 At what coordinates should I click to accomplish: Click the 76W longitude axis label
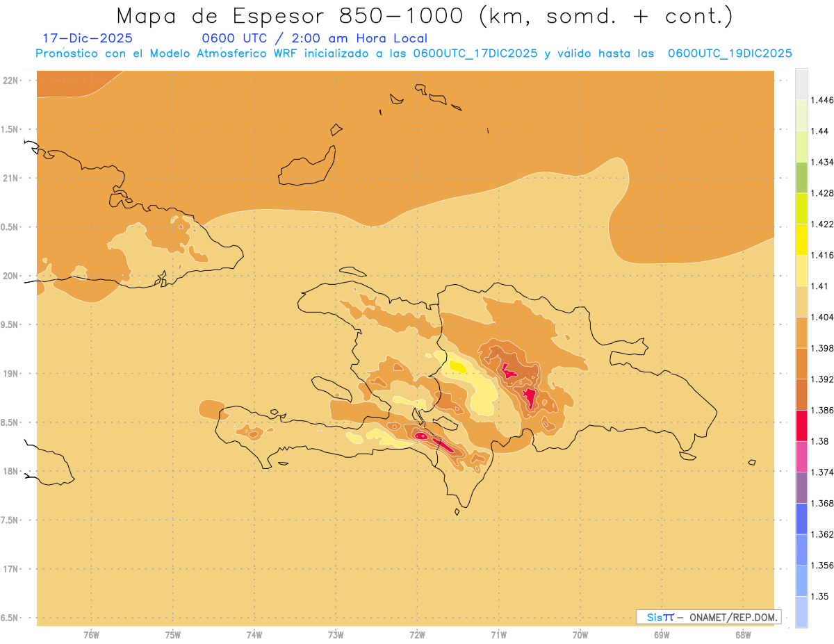91,635
